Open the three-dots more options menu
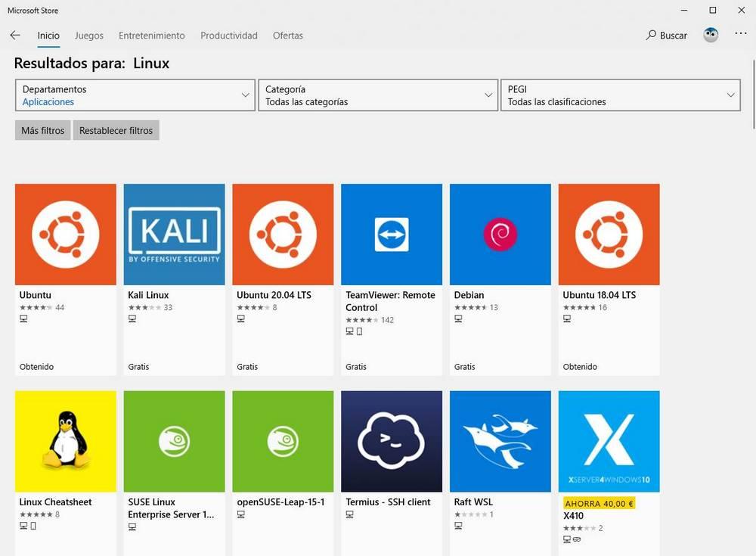This screenshot has width=756, height=556. (741, 34)
